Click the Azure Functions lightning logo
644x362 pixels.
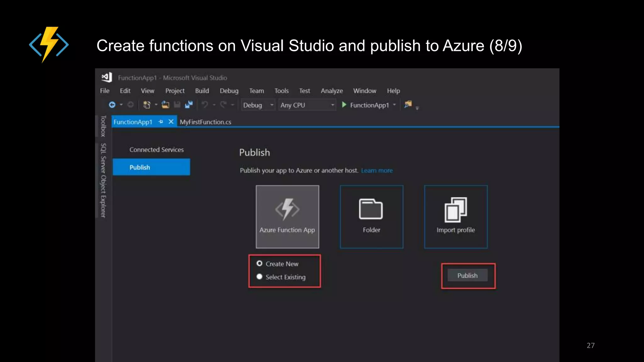(49, 45)
